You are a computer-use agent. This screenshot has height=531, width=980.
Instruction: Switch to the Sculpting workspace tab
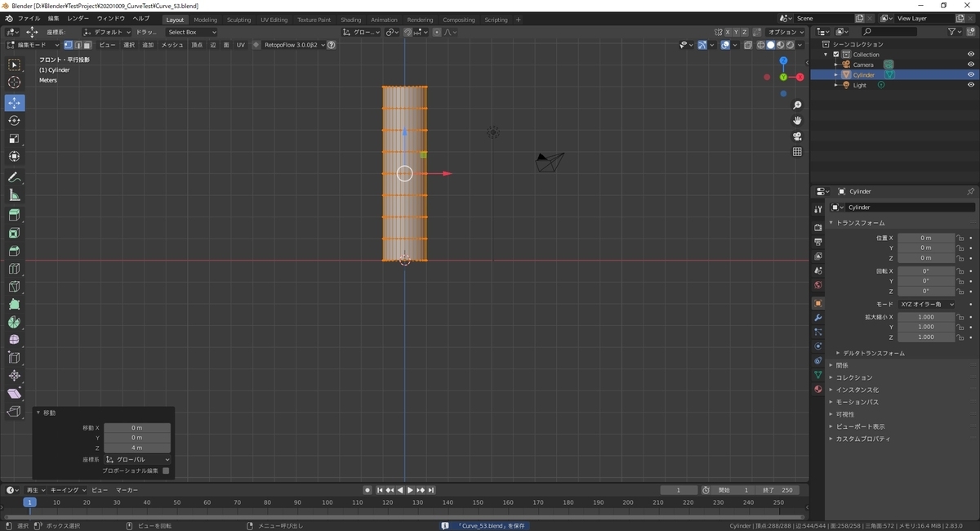[x=238, y=20]
